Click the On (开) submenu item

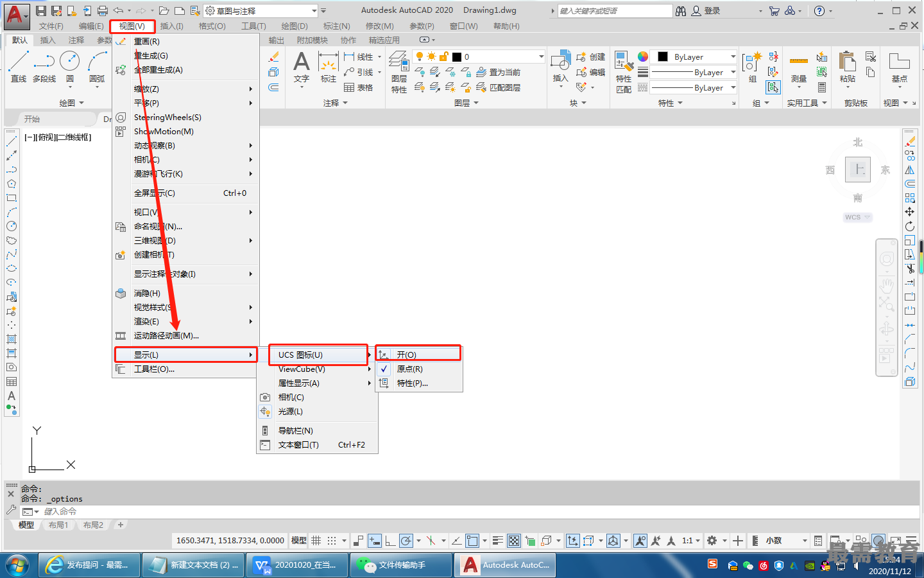418,355
